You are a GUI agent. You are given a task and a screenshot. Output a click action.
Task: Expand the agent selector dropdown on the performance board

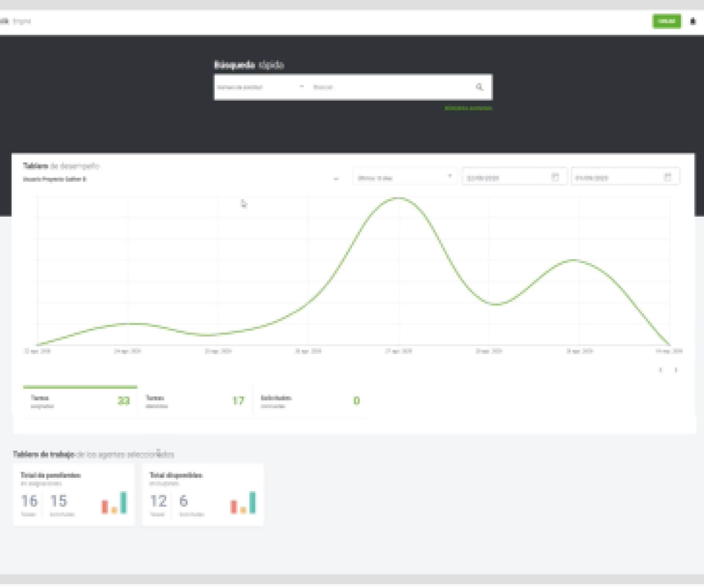tap(337, 179)
